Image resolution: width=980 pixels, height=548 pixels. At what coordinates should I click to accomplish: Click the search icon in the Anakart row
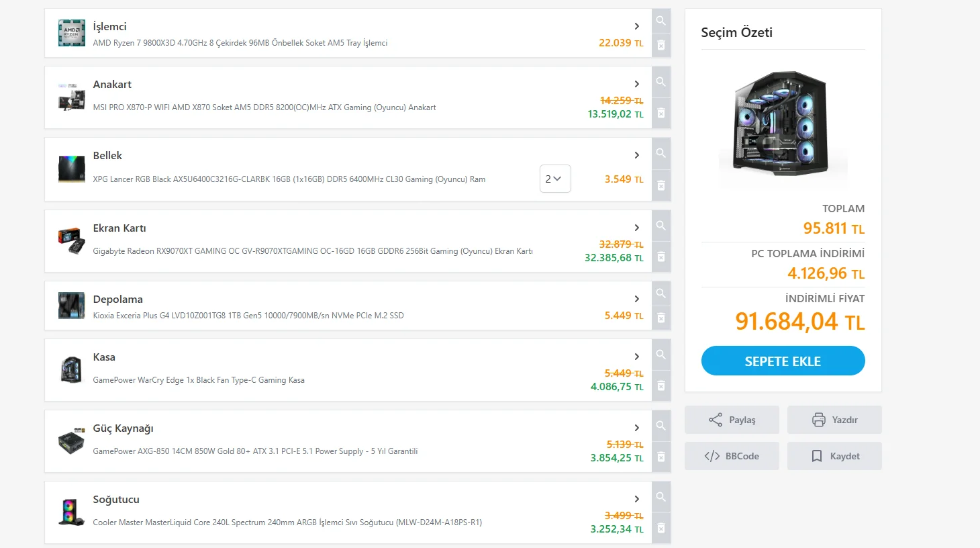point(661,82)
